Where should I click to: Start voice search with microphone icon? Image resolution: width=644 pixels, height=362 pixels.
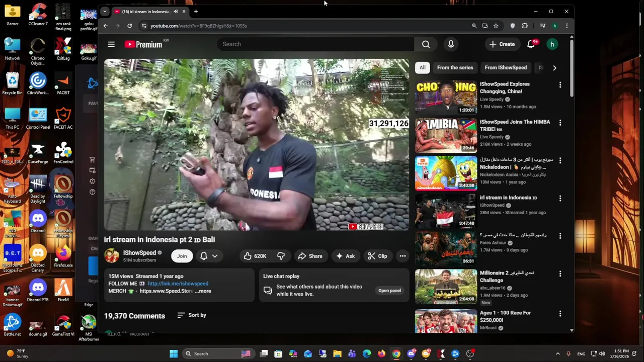pos(451,44)
